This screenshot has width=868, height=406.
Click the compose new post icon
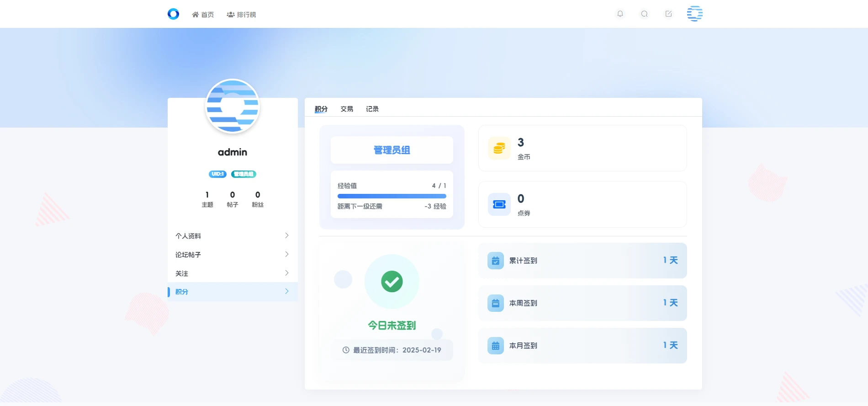click(x=668, y=14)
